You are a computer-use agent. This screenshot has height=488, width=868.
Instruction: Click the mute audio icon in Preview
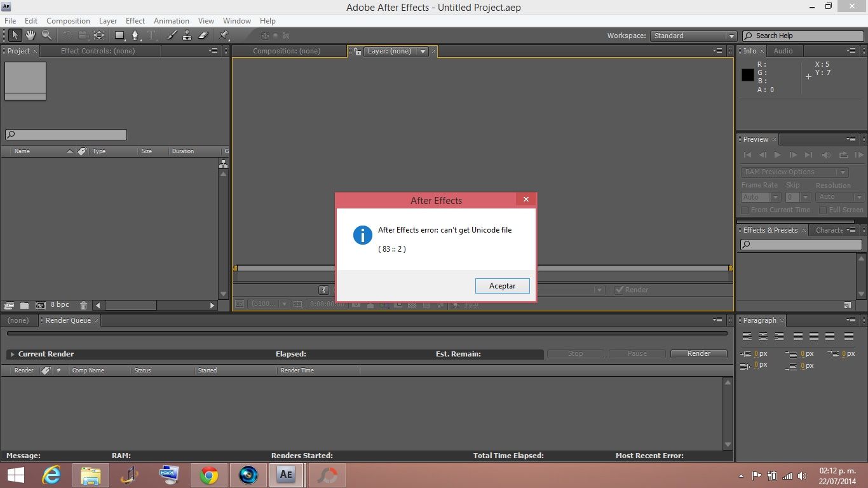coord(826,155)
